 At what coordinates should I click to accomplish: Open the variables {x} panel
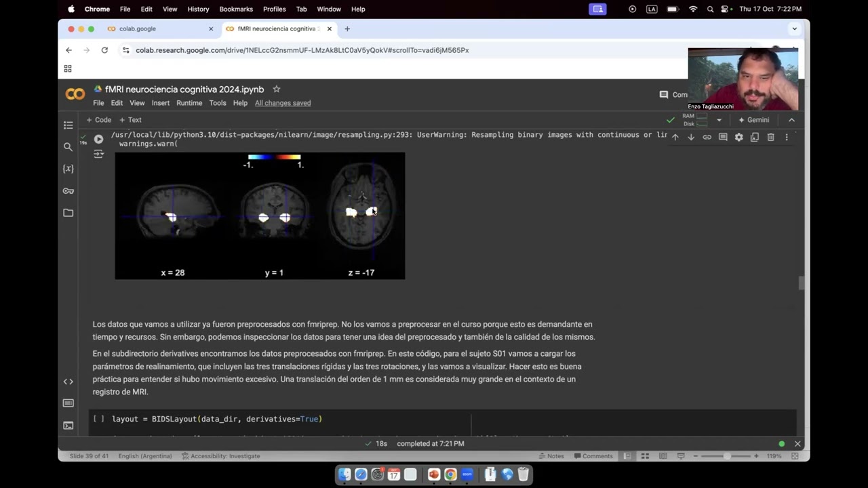pyautogui.click(x=68, y=169)
